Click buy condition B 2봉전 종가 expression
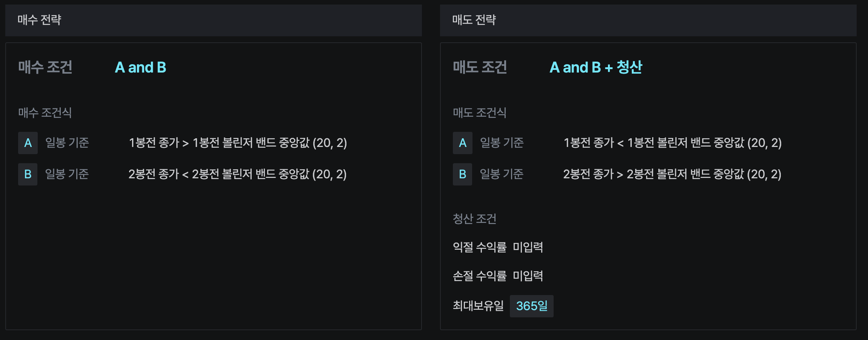 tap(237, 174)
